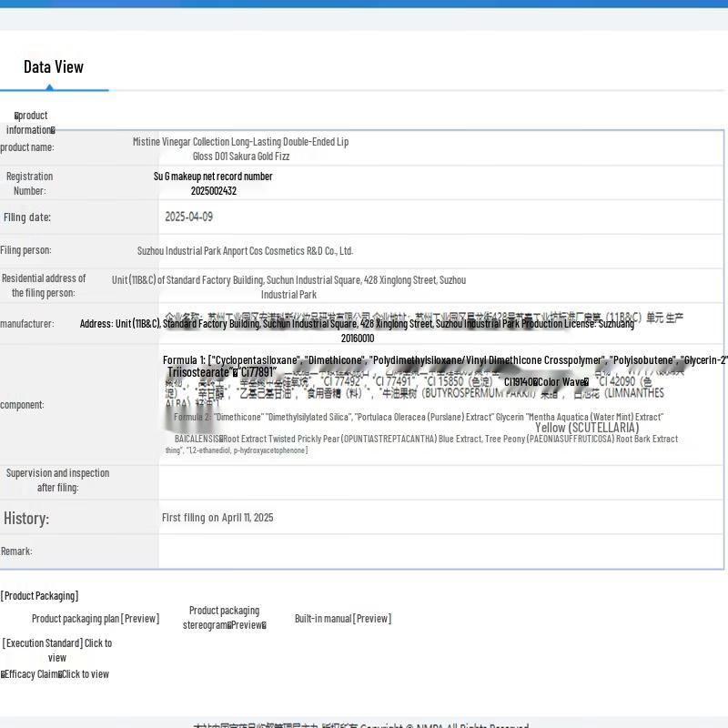
Task: Click production license number 20160010
Action: (358, 338)
